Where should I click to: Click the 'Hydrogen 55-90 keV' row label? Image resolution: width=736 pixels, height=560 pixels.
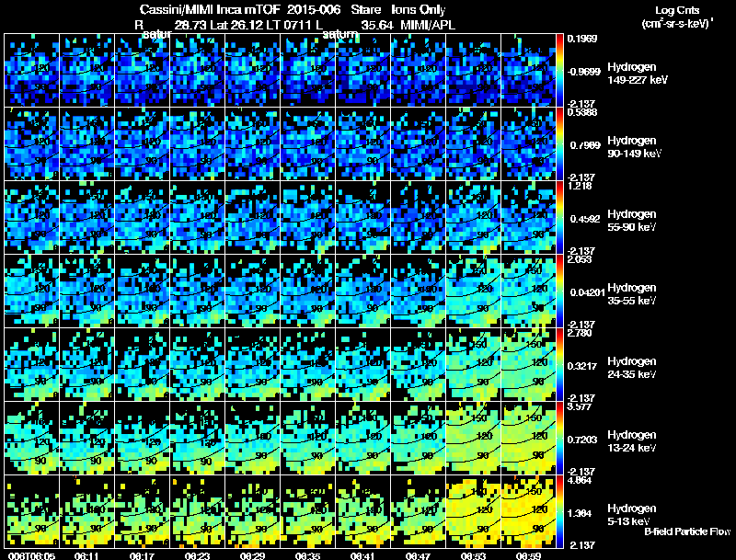pyautogui.click(x=632, y=221)
